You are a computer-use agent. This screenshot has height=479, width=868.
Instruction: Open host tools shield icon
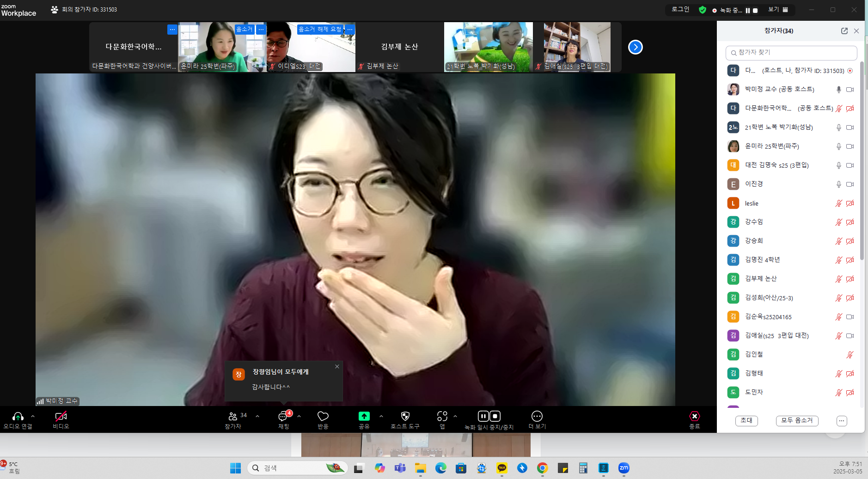click(405, 416)
